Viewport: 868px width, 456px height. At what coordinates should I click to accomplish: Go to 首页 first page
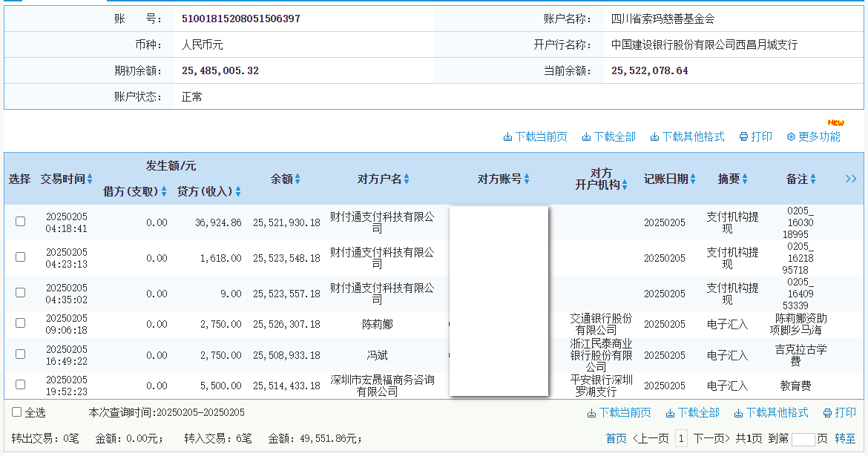tap(616, 439)
